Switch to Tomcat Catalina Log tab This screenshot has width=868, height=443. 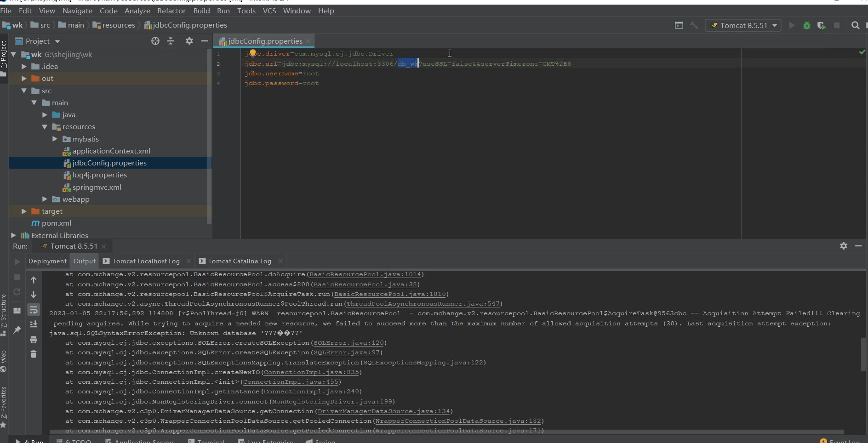(x=239, y=261)
